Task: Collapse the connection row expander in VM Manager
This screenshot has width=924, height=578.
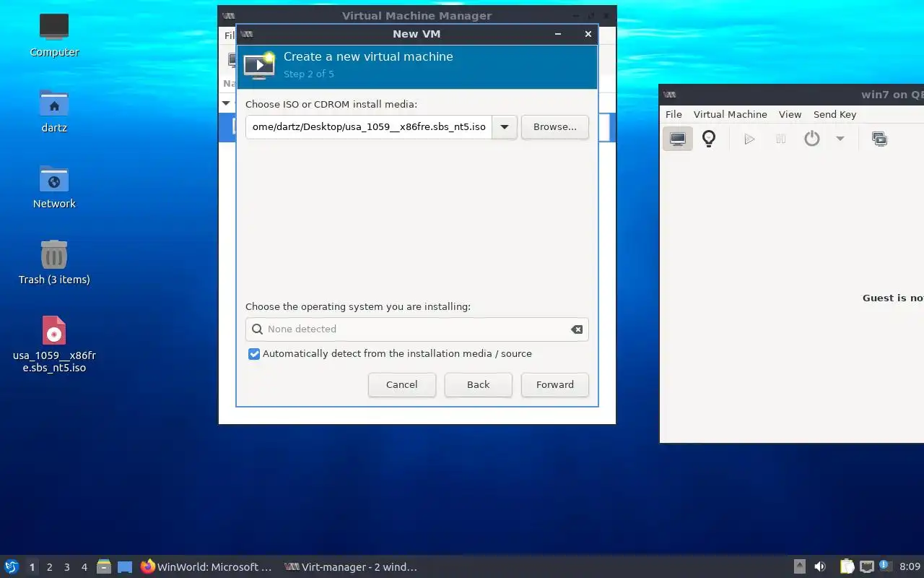Action: [x=226, y=103]
